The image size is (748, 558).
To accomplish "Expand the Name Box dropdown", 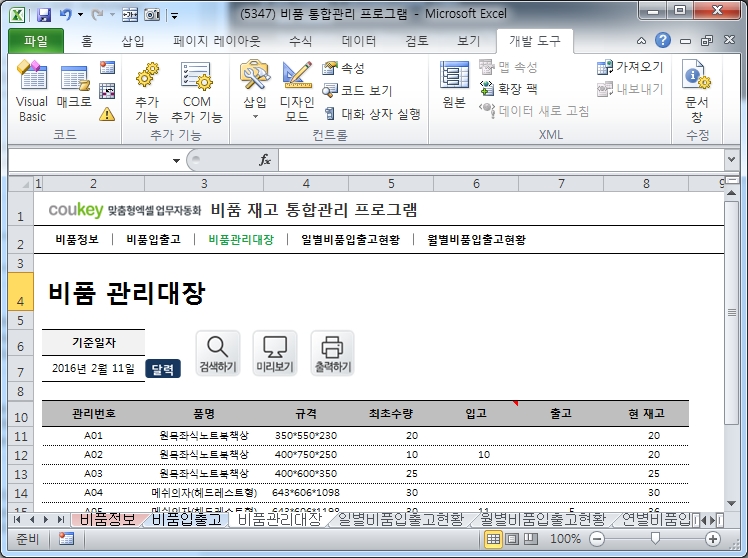I will [x=176, y=160].
